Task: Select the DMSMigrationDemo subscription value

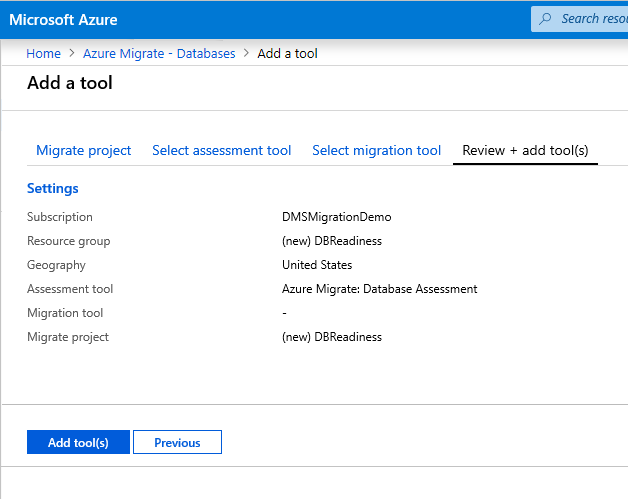Action: click(x=336, y=217)
